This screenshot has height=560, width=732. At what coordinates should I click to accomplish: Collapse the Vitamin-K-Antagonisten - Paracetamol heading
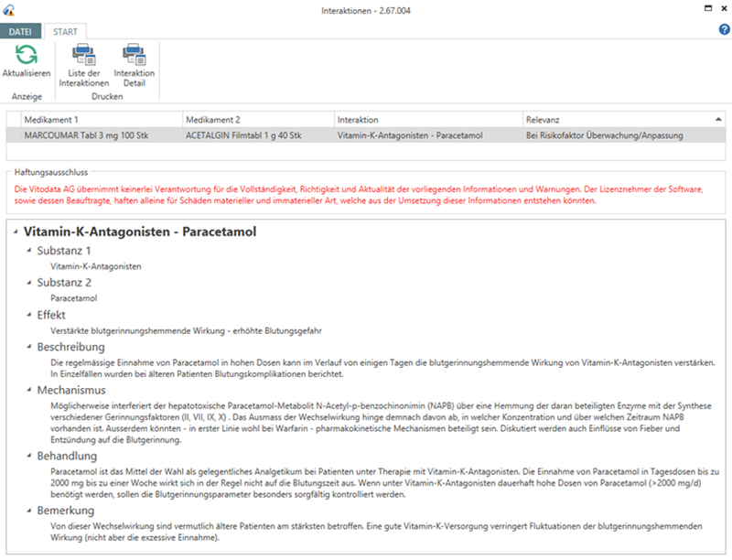(16, 232)
